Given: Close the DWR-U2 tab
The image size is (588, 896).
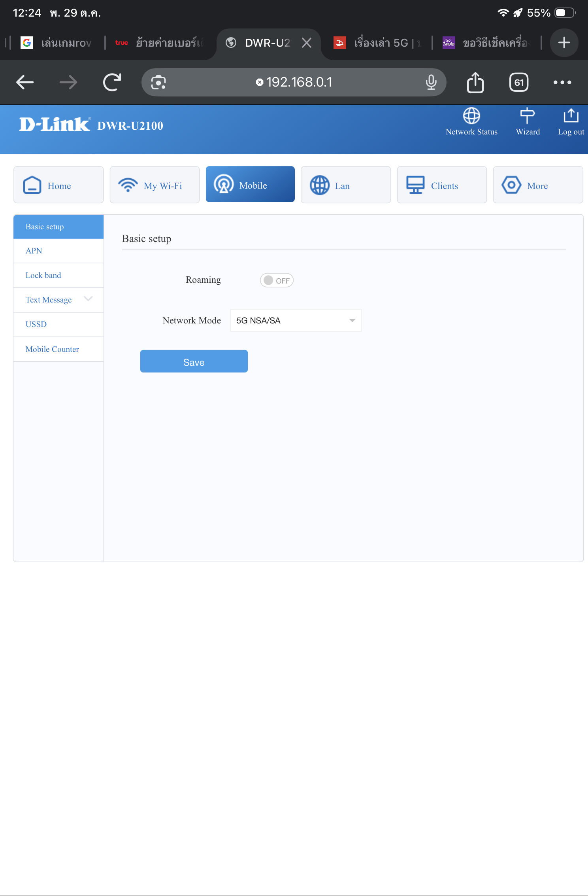Looking at the screenshot, I should pos(307,43).
